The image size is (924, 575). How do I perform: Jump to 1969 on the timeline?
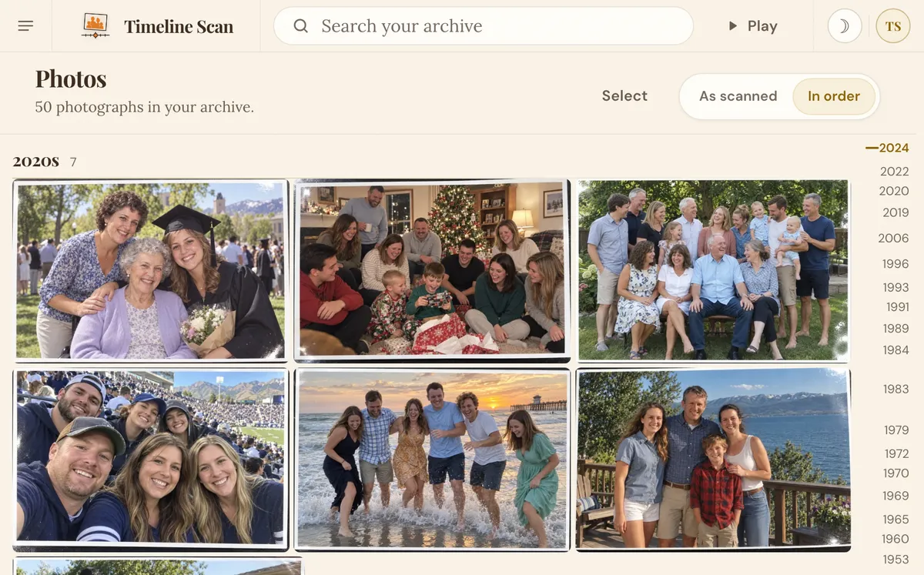pos(896,496)
